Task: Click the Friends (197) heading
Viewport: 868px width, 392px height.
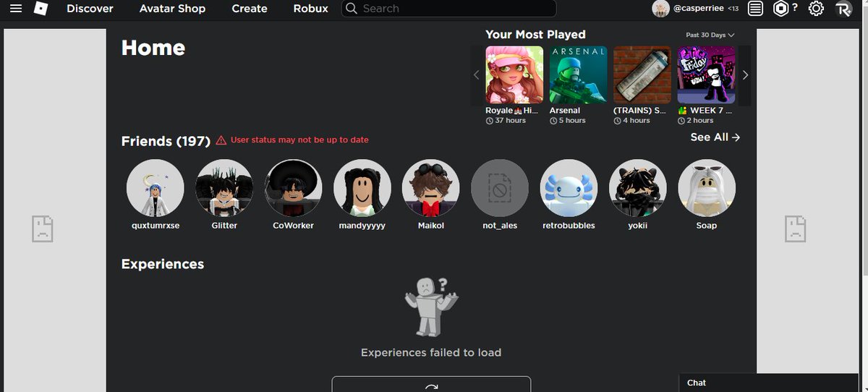Action: click(166, 141)
